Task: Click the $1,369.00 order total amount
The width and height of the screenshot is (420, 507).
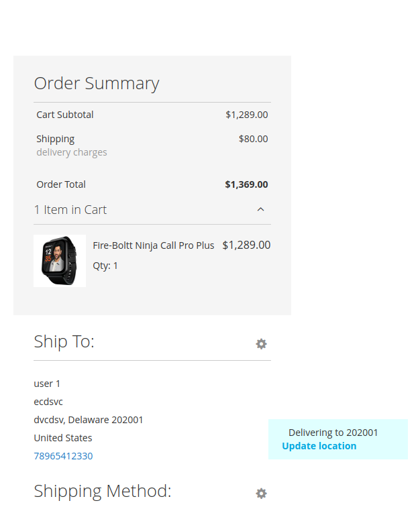Action: point(246,184)
